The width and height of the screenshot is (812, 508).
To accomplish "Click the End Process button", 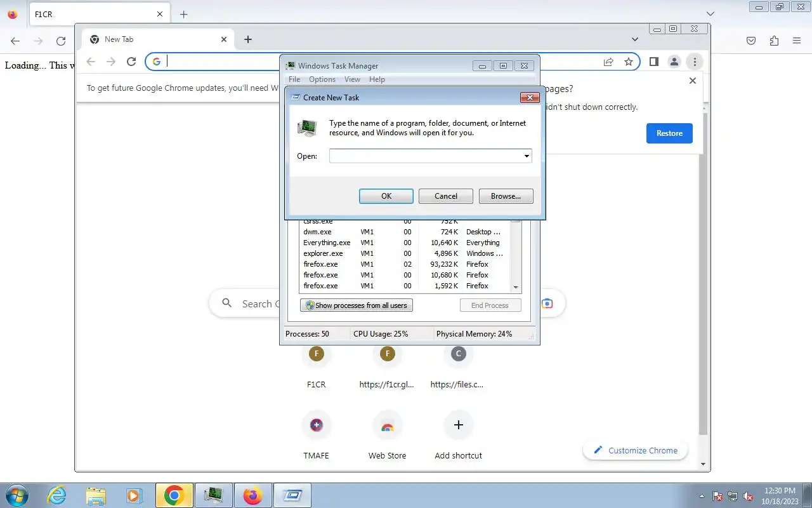I will 490,305.
